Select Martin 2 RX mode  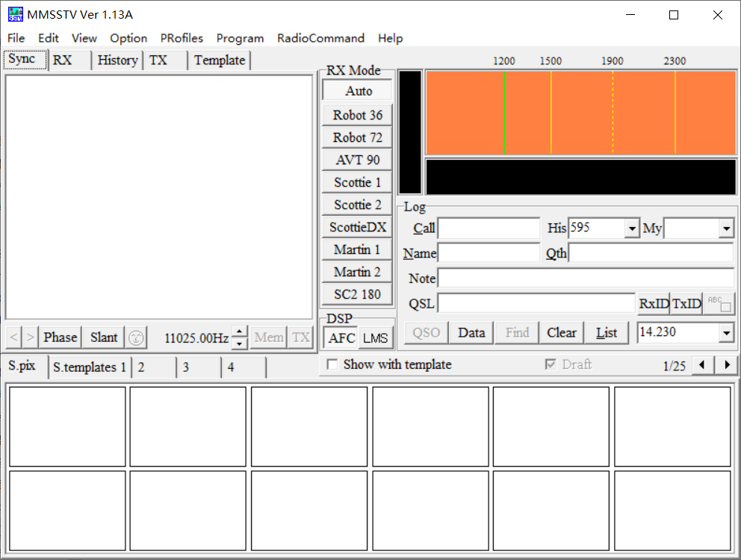pyautogui.click(x=357, y=273)
